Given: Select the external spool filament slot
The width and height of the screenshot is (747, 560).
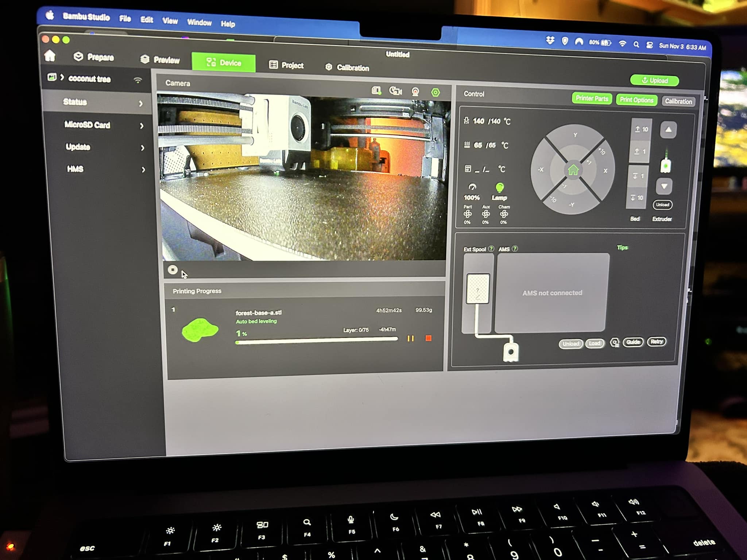Looking at the screenshot, I should click(477, 288).
